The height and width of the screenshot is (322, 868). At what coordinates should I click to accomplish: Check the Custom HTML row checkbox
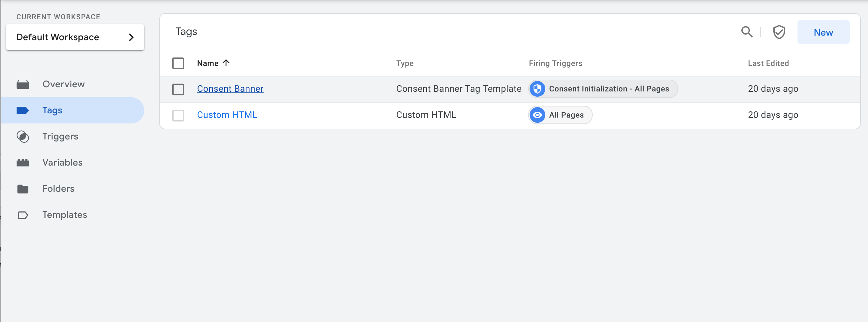click(x=178, y=115)
